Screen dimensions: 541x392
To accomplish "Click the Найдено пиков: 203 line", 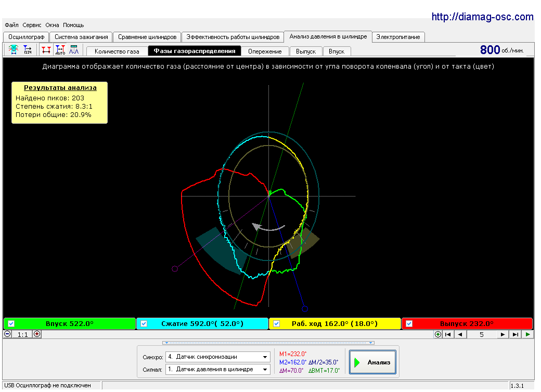I will [x=50, y=98].
